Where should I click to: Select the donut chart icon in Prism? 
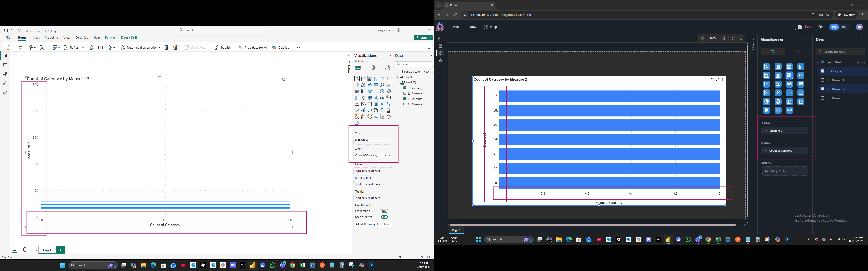point(778,102)
